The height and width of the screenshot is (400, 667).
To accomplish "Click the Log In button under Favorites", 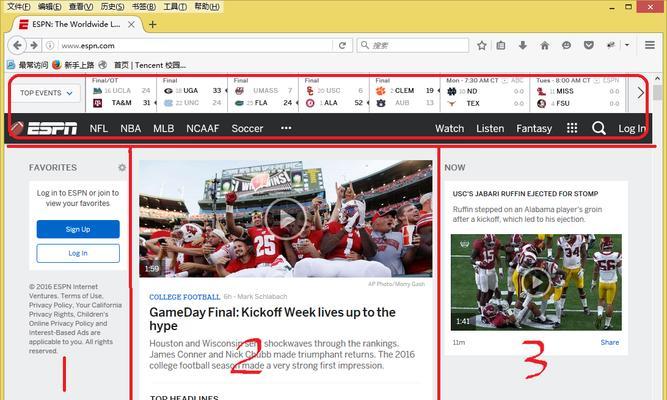I will coord(78,253).
